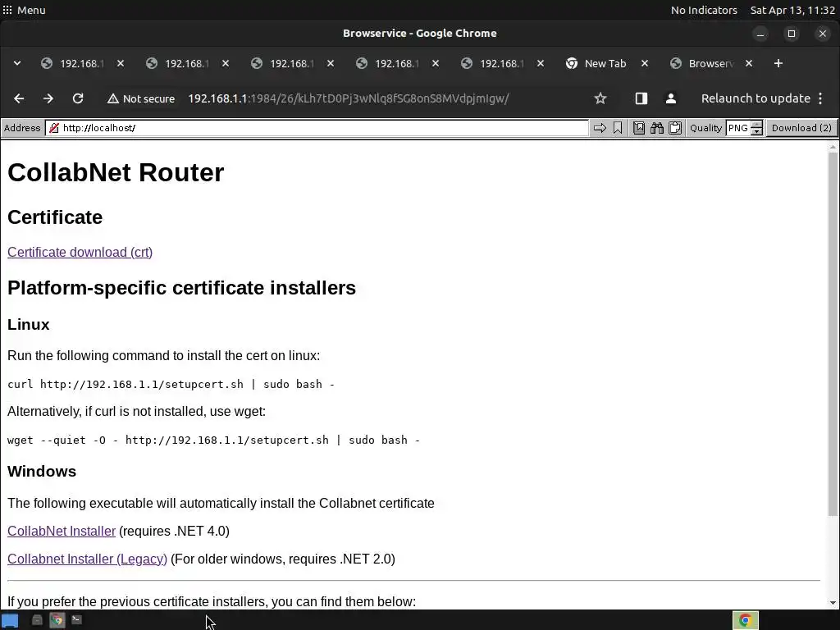Click the Chrome URL address bar
The image size is (840, 630).
pyautogui.click(x=348, y=98)
